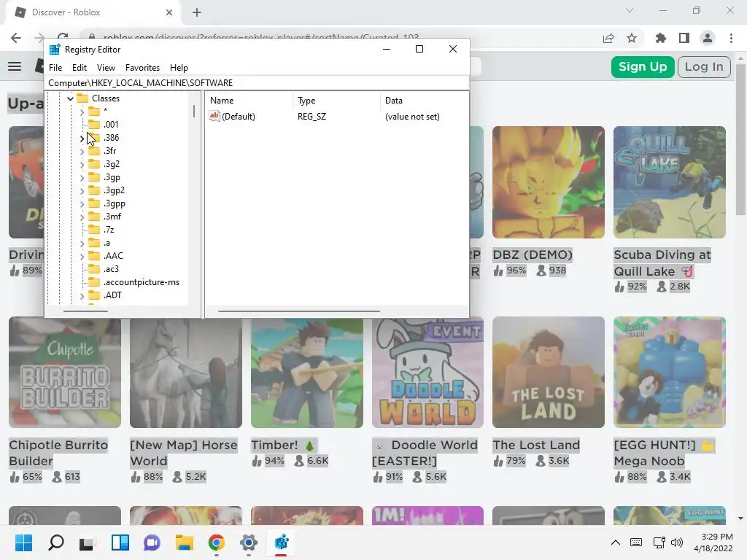Select the .3gpp key label

click(x=115, y=203)
